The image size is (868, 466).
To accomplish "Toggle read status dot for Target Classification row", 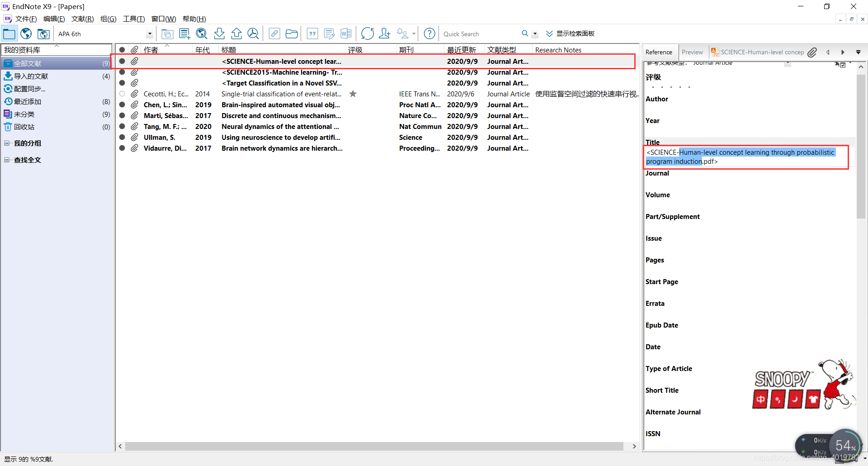I will pos(122,83).
